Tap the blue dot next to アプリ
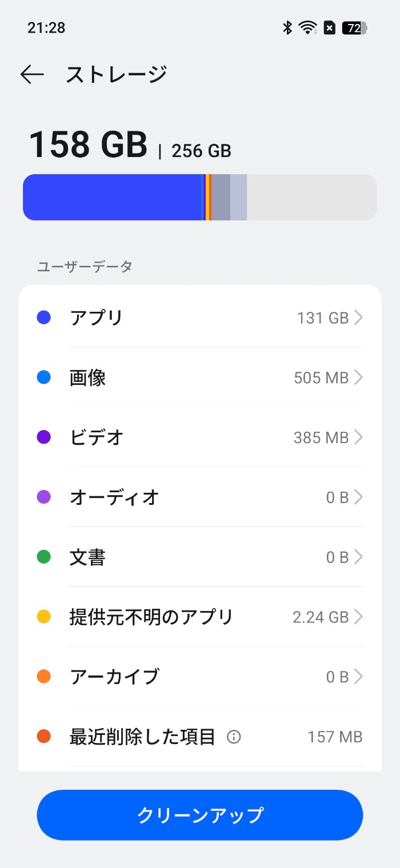The height and width of the screenshot is (868, 400). click(x=44, y=318)
